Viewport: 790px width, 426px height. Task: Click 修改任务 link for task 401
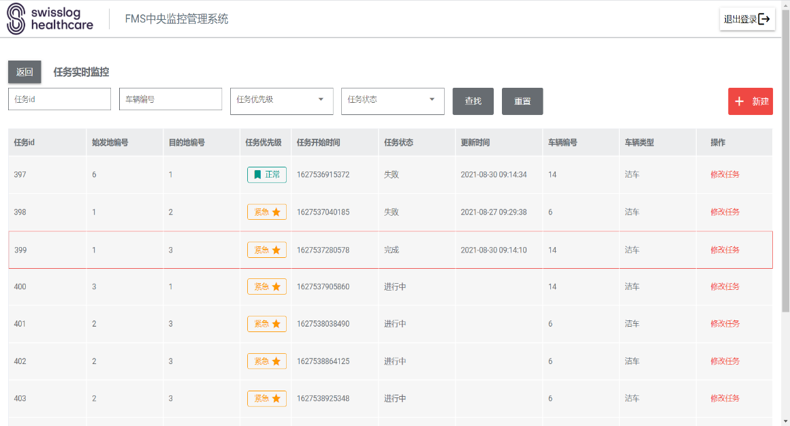[x=725, y=324]
